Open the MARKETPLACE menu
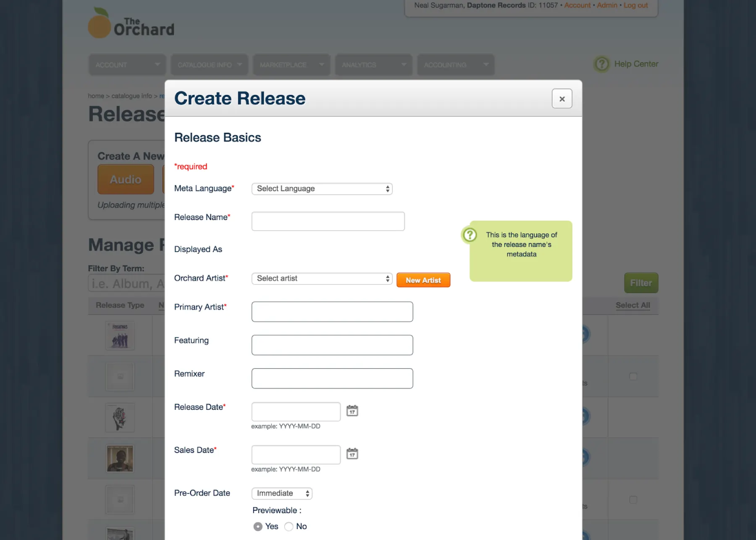The width and height of the screenshot is (756, 540). 291,65
